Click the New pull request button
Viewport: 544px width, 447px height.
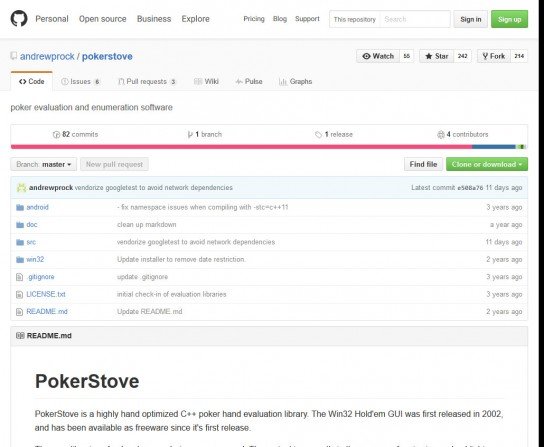pyautogui.click(x=114, y=164)
